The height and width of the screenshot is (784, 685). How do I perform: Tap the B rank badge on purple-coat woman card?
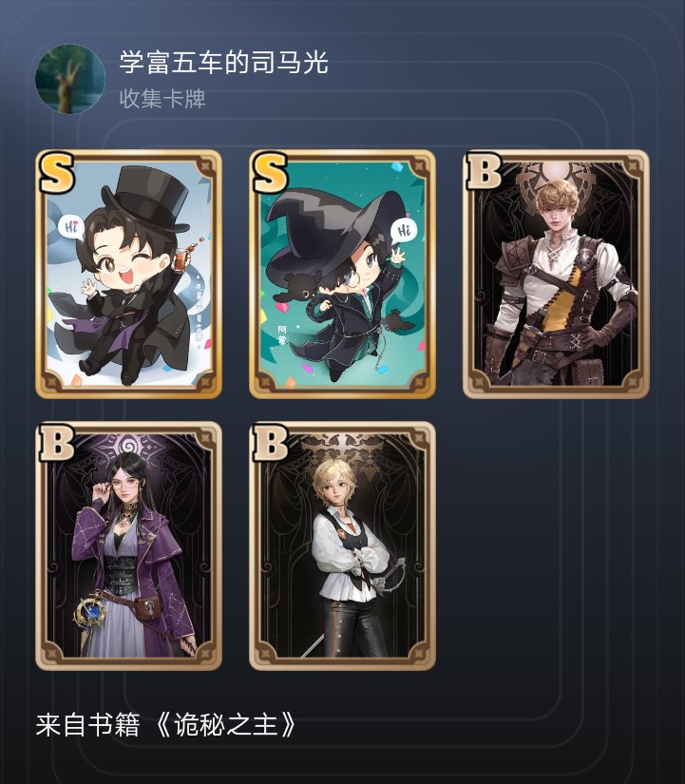[56, 443]
